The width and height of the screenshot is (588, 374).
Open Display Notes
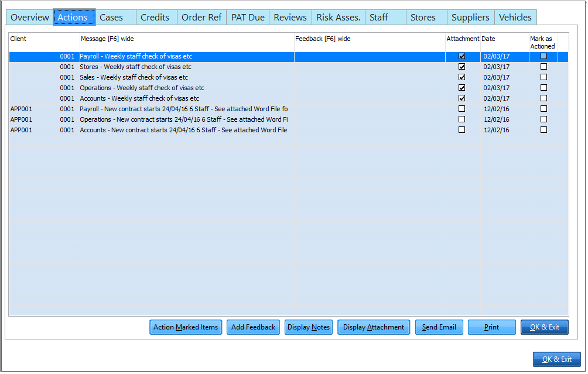pos(309,328)
